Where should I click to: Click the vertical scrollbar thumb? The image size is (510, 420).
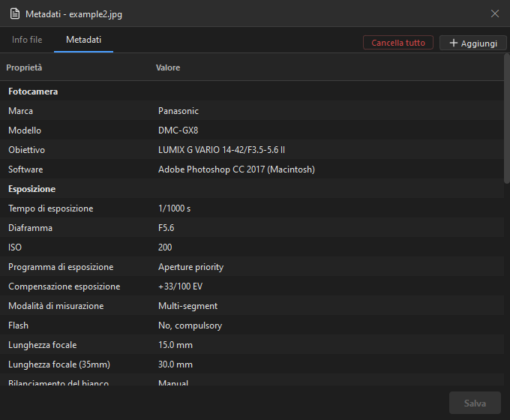pyautogui.click(x=507, y=118)
